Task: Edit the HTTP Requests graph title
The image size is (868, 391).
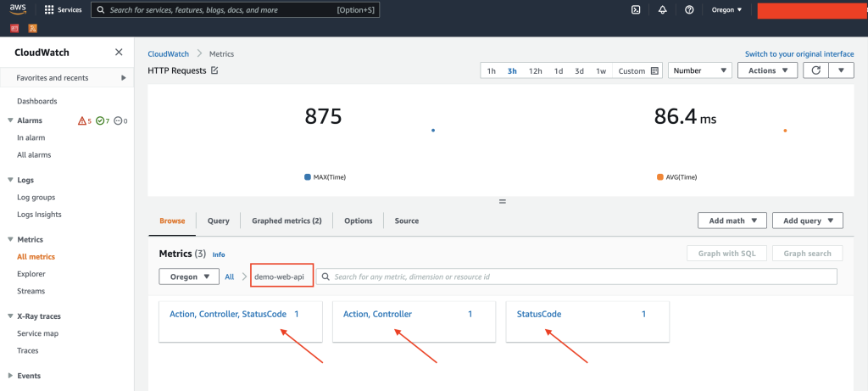Action: click(x=214, y=70)
